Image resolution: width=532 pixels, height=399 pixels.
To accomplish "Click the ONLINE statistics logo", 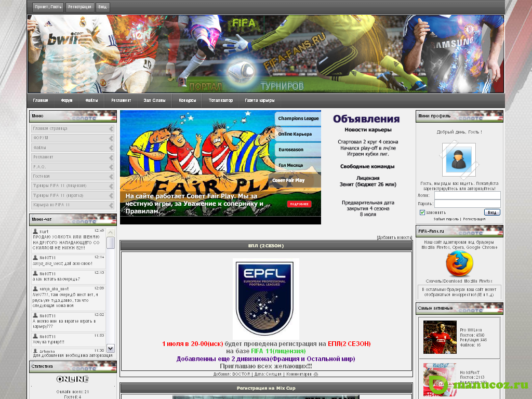I will (73, 379).
